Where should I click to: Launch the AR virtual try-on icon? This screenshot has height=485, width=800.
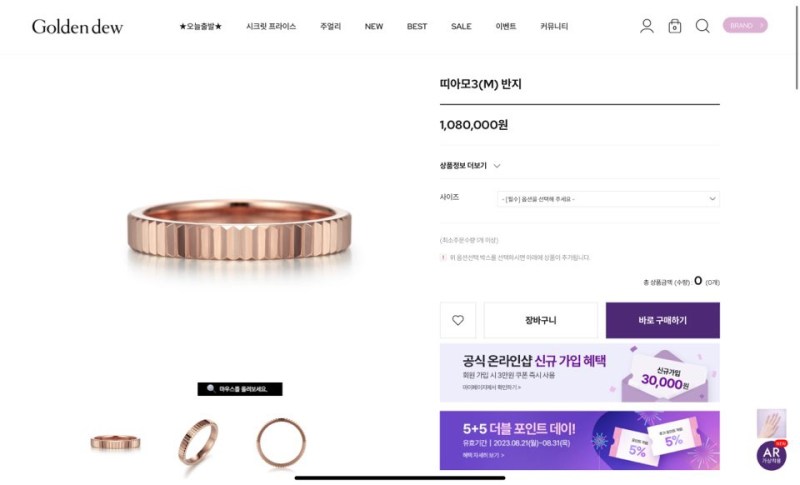click(x=771, y=455)
